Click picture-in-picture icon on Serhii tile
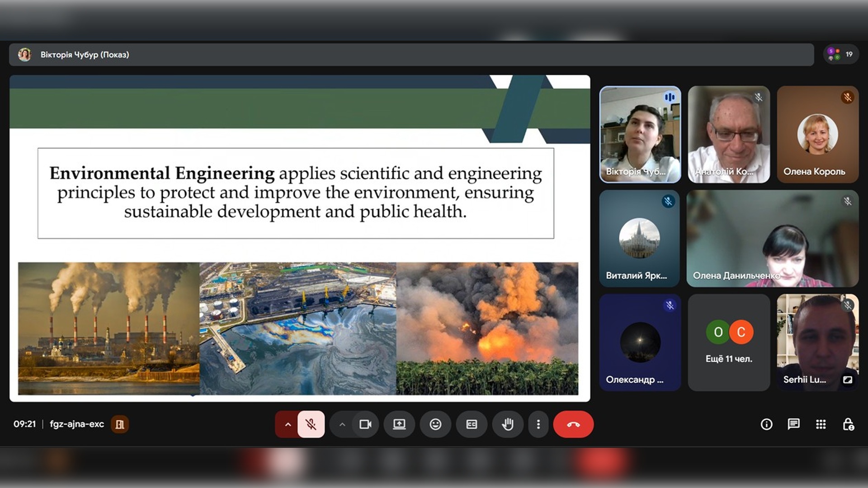The width and height of the screenshot is (868, 488). tap(848, 380)
